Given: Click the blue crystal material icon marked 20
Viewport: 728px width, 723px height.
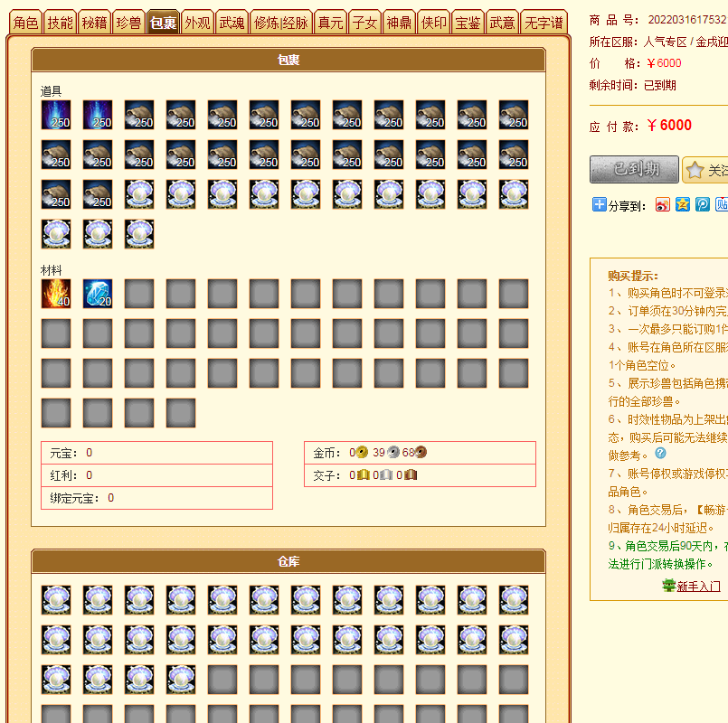Looking at the screenshot, I should 98,294.
